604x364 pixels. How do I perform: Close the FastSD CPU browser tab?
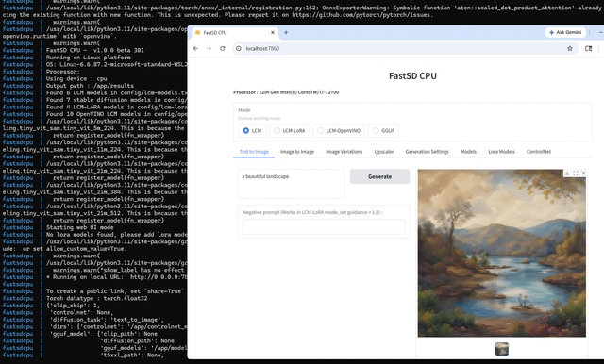click(x=273, y=33)
